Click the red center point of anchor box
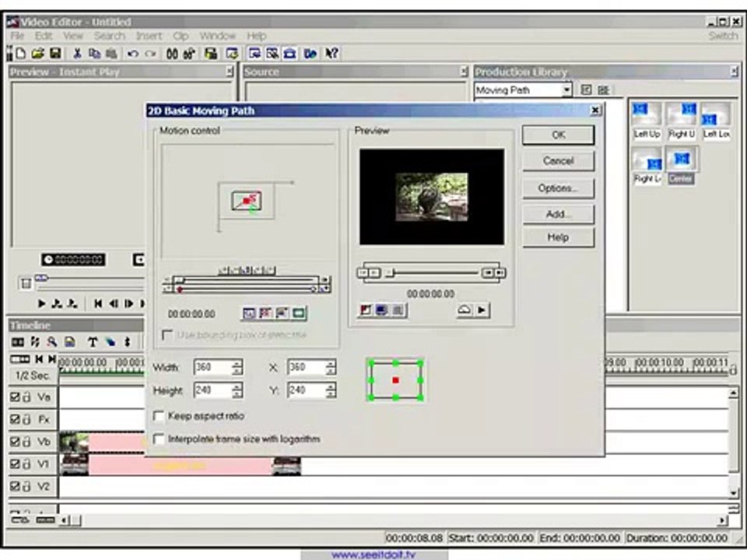 point(395,380)
